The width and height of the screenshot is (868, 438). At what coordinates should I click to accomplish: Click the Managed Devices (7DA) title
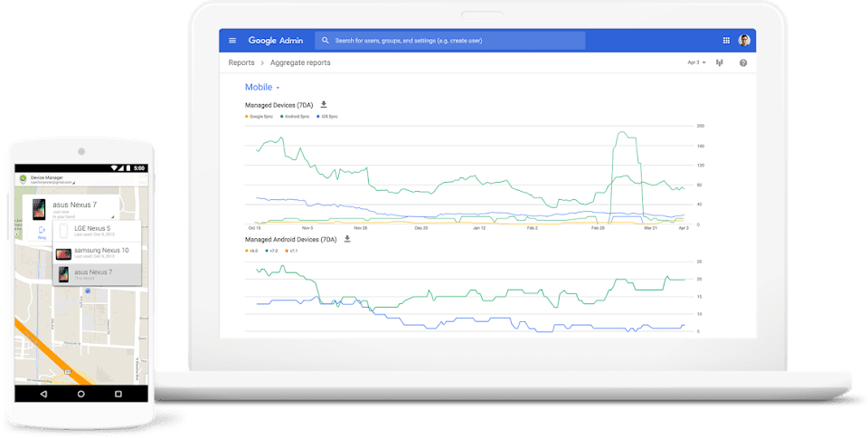tap(279, 105)
